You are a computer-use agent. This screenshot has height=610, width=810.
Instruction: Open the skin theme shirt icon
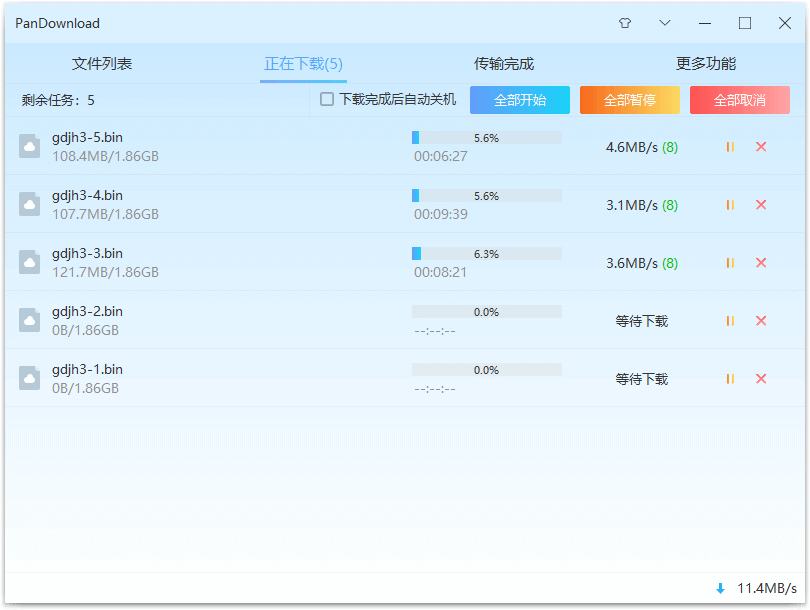tap(625, 23)
